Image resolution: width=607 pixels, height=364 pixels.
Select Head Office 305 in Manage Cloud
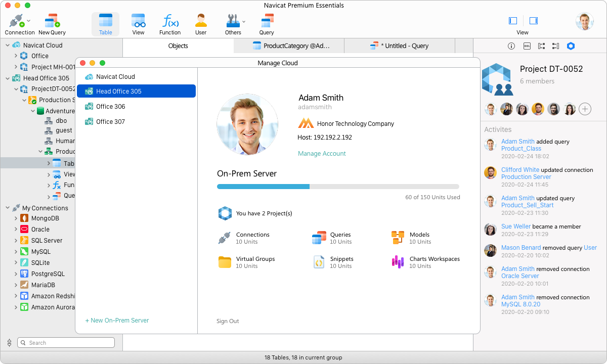click(x=136, y=92)
